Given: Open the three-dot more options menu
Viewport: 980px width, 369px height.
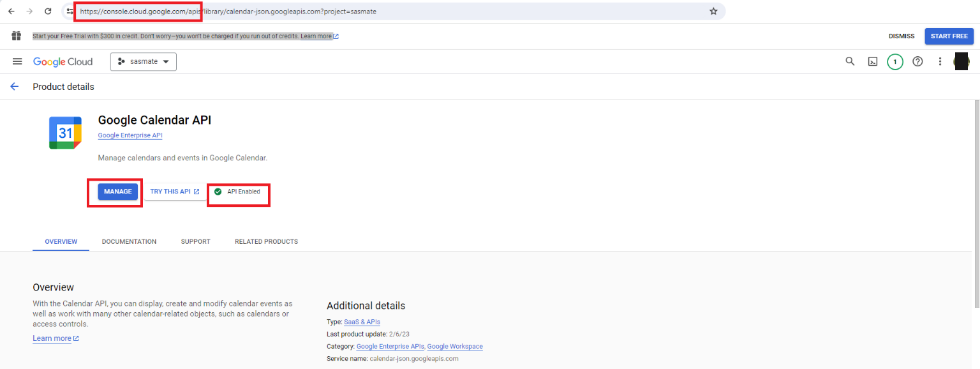Looking at the screenshot, I should (x=940, y=62).
